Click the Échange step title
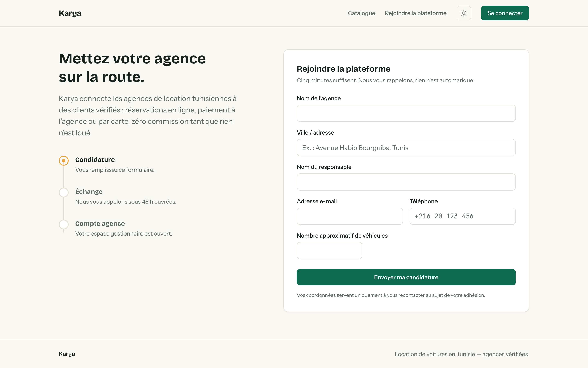The height and width of the screenshot is (368, 588). click(89, 192)
